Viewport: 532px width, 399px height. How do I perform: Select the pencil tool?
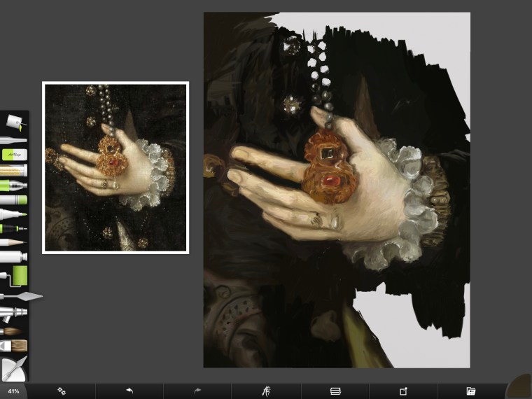[x=13, y=242]
